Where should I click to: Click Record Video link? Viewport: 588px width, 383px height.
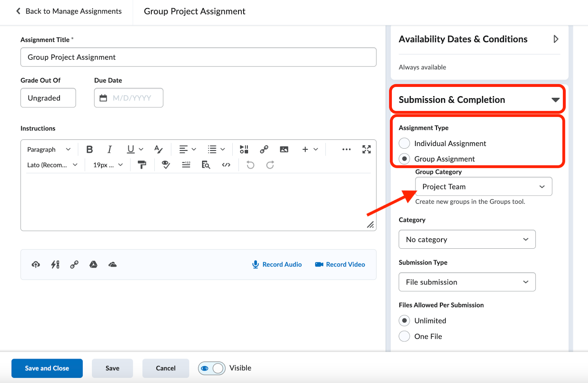(x=340, y=265)
